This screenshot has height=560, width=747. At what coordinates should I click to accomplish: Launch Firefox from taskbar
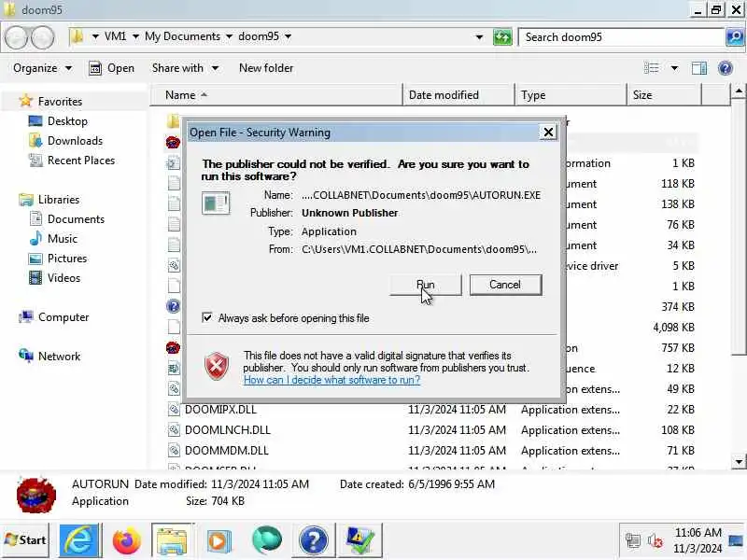126,540
